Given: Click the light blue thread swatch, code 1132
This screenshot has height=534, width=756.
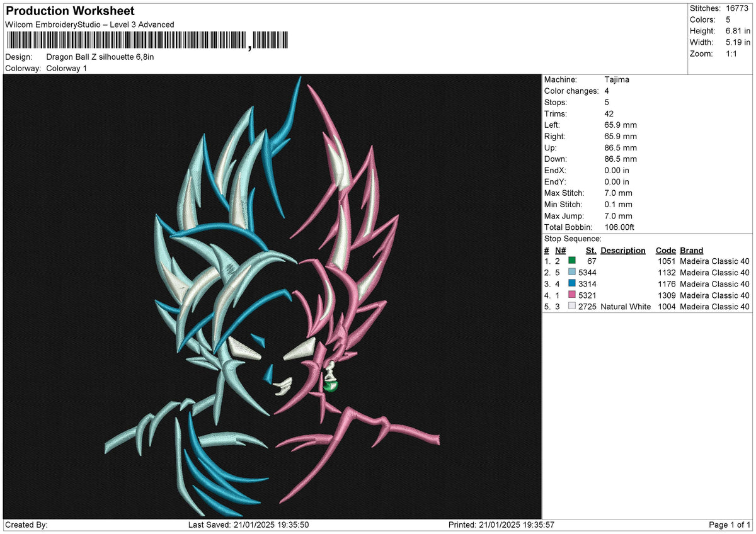Looking at the screenshot, I should click(572, 272).
